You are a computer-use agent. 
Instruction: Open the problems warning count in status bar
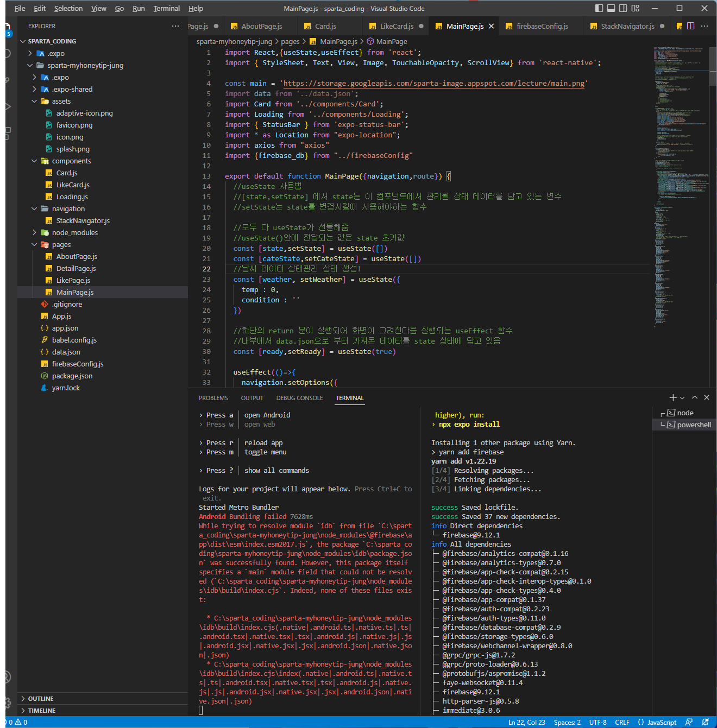(17, 723)
